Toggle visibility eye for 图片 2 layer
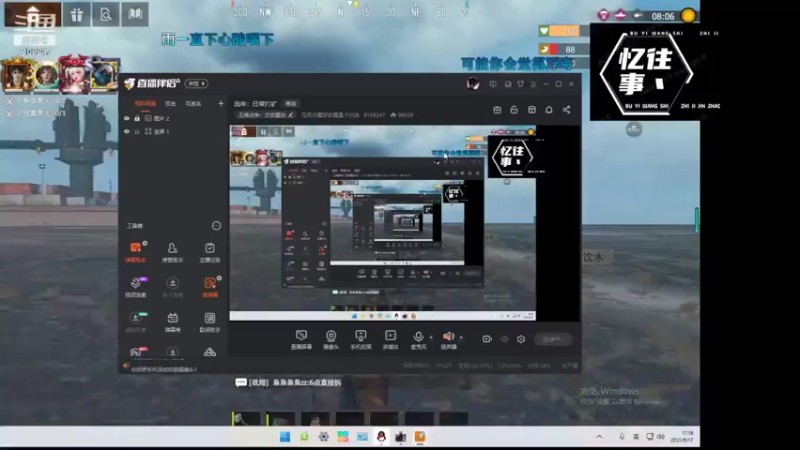 pos(127,118)
